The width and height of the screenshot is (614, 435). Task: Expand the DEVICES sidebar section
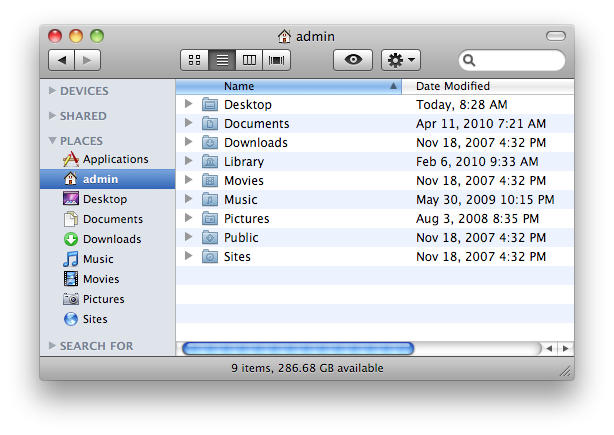(53, 91)
